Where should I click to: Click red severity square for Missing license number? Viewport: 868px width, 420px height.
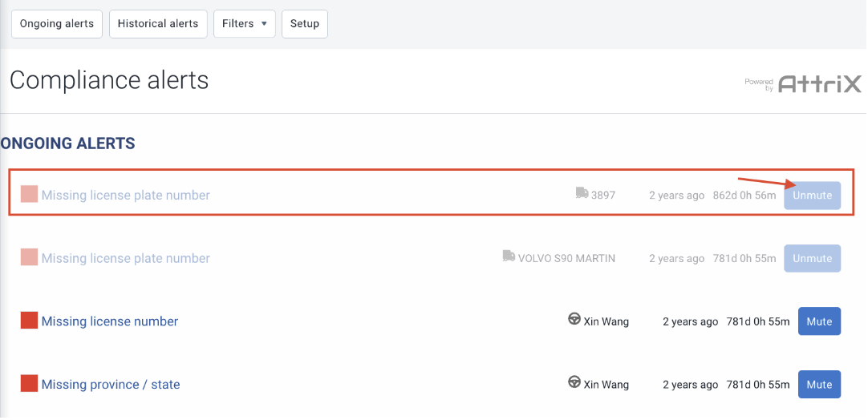pos(30,321)
